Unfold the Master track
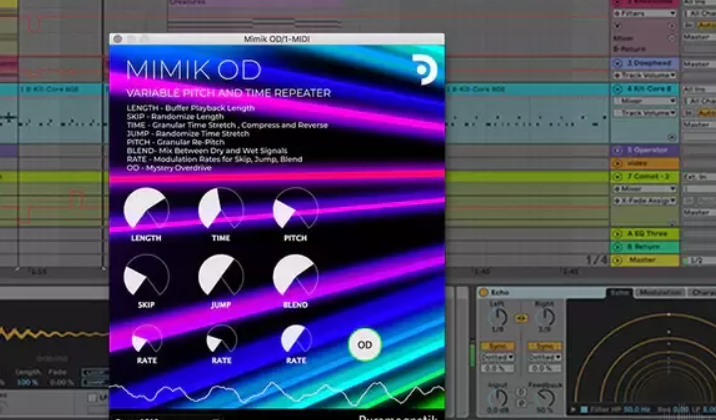Image resolution: width=716 pixels, height=420 pixels. point(617,261)
